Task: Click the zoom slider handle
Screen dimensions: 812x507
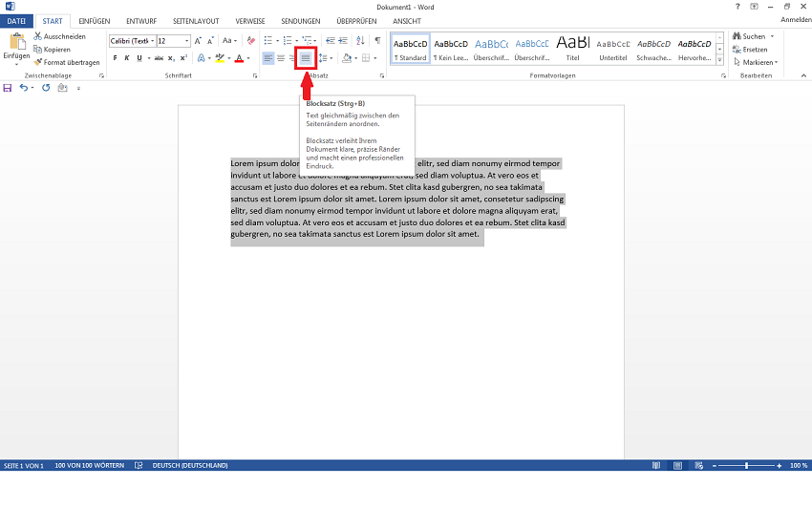Action: pos(746,466)
